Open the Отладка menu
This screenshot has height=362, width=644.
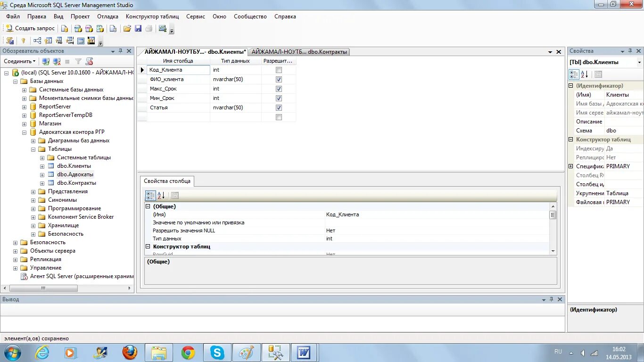pyautogui.click(x=107, y=16)
